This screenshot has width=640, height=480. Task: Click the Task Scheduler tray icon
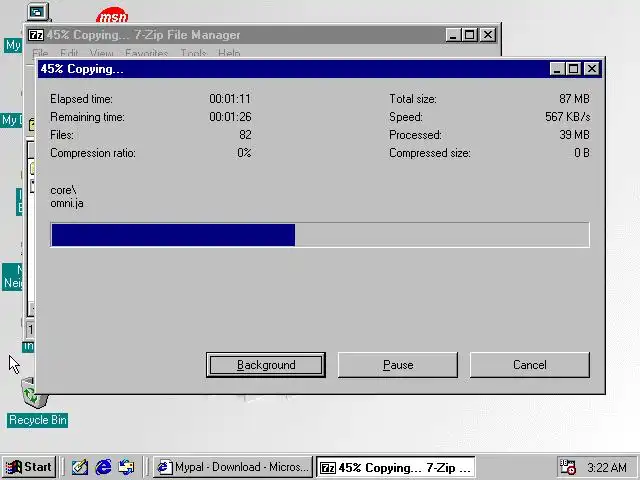[x=568, y=467]
